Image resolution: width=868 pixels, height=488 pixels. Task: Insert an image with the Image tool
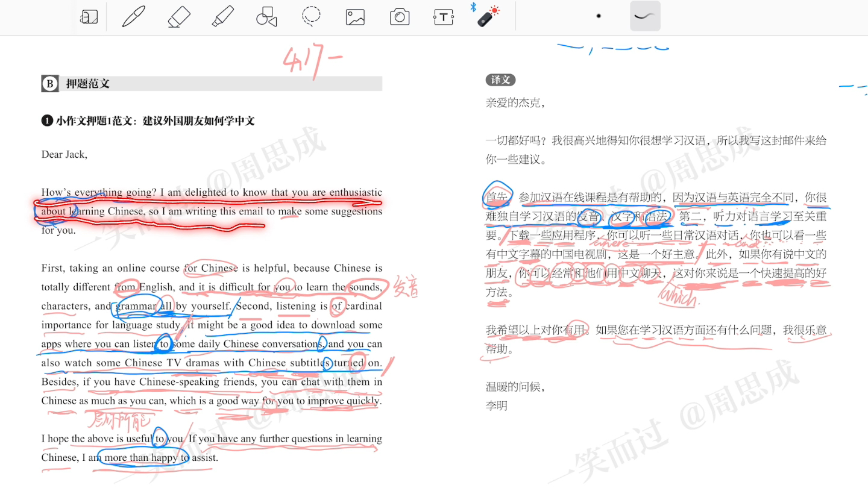(355, 17)
